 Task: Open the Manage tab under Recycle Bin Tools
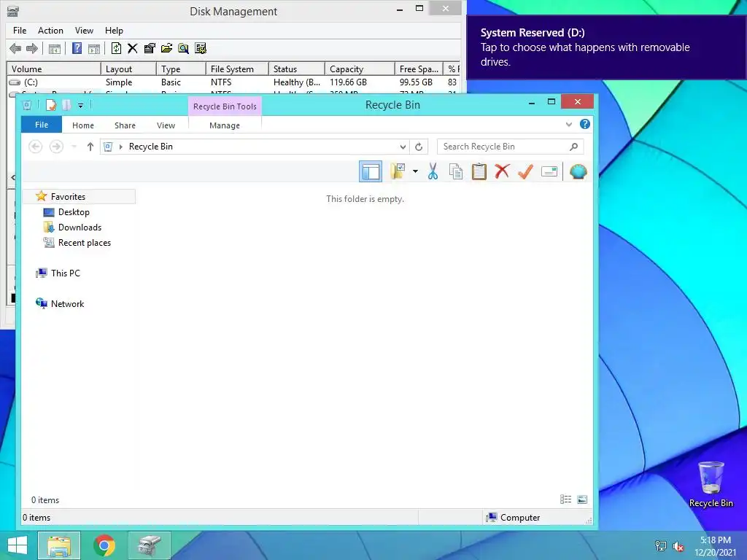[x=225, y=125]
